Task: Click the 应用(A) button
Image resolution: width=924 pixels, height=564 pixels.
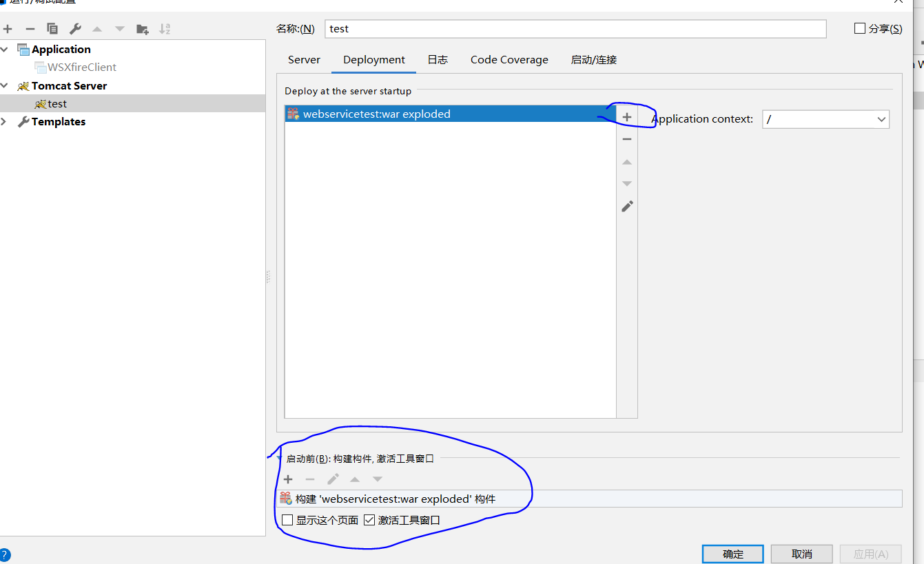Action: [871, 554]
